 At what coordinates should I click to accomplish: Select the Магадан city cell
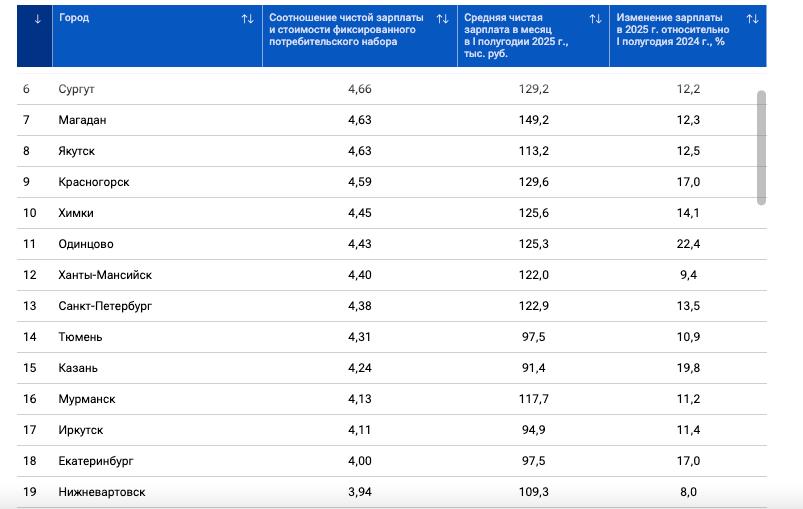point(82,120)
